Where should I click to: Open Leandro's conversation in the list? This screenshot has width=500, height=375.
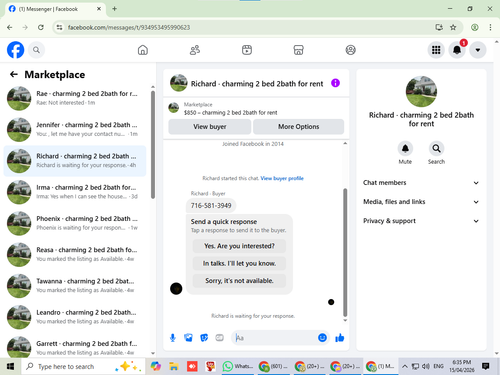point(75,317)
